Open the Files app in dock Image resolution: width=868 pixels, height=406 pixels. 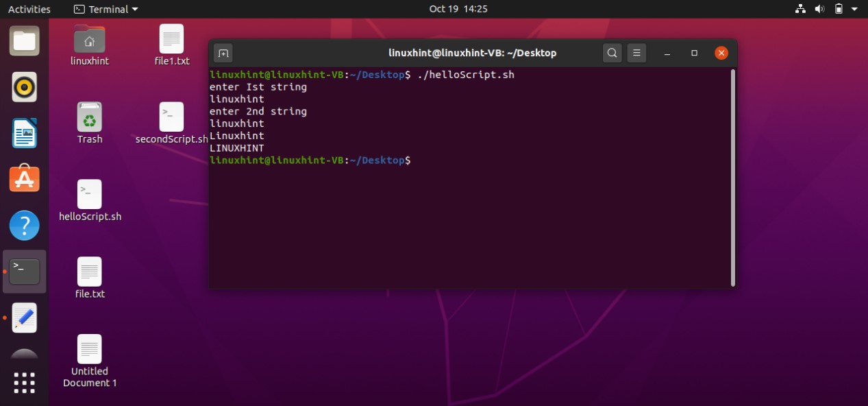(24, 41)
